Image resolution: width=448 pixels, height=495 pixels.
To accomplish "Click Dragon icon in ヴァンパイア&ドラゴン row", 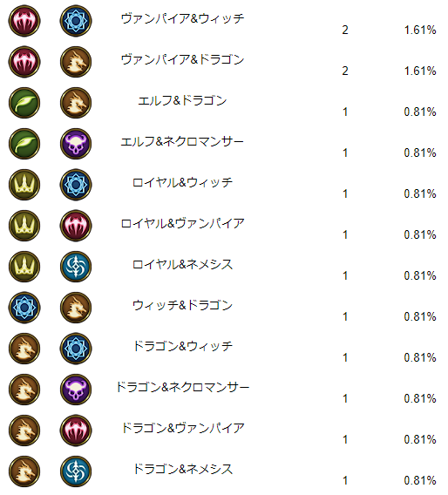I will tap(76, 62).
